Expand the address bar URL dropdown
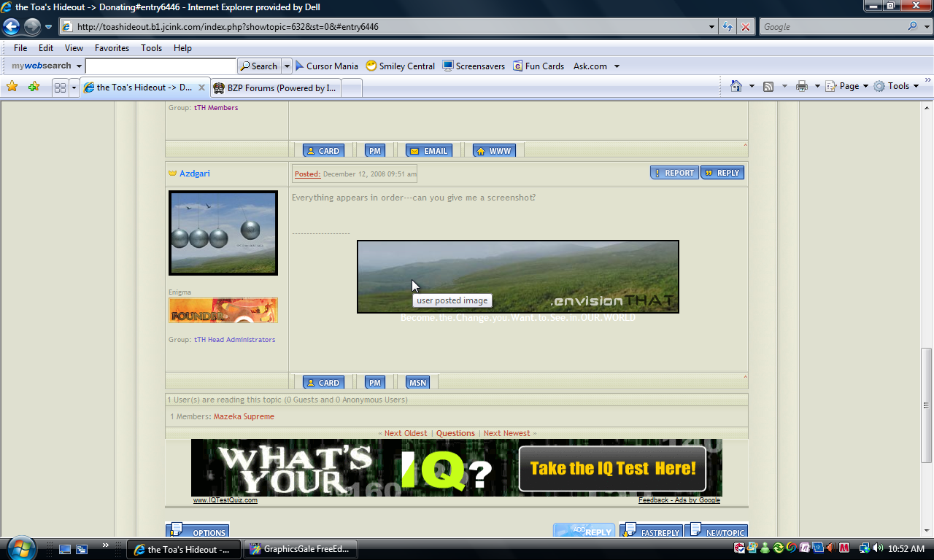Image resolution: width=934 pixels, height=560 pixels. (x=712, y=27)
